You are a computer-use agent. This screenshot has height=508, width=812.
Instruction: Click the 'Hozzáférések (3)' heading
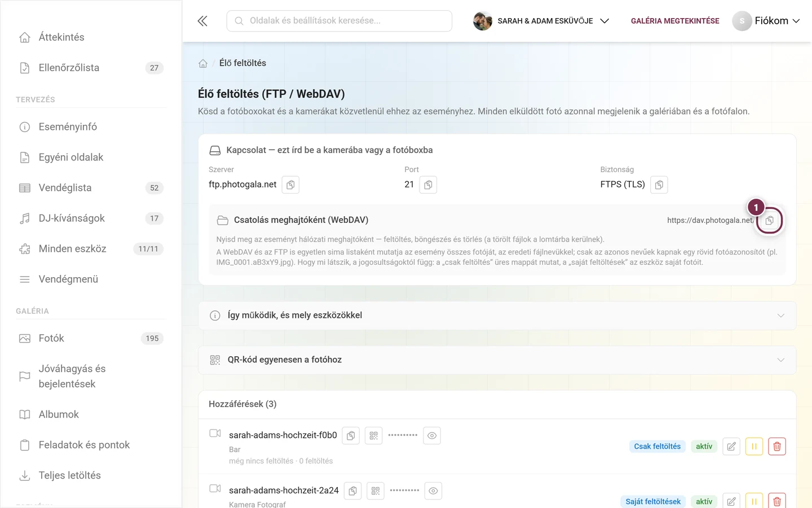(x=242, y=404)
